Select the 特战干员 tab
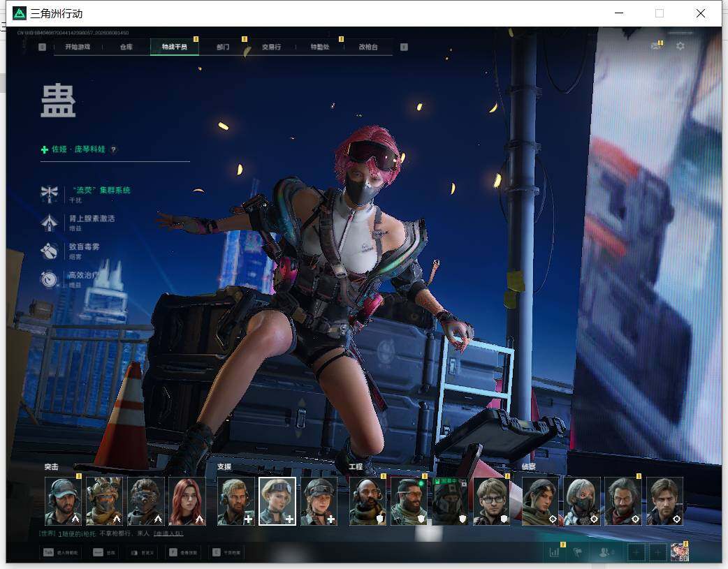Image resolution: width=728 pixels, height=569 pixels. pyautogui.click(x=175, y=47)
